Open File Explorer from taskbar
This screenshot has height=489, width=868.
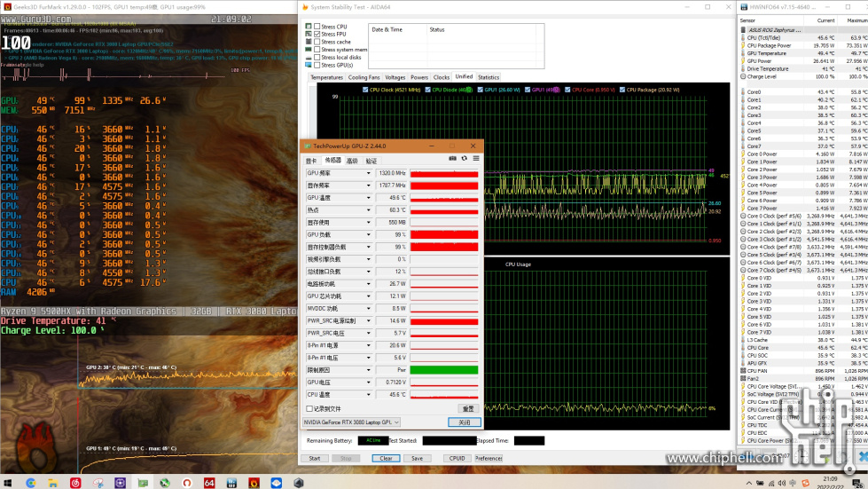52,483
